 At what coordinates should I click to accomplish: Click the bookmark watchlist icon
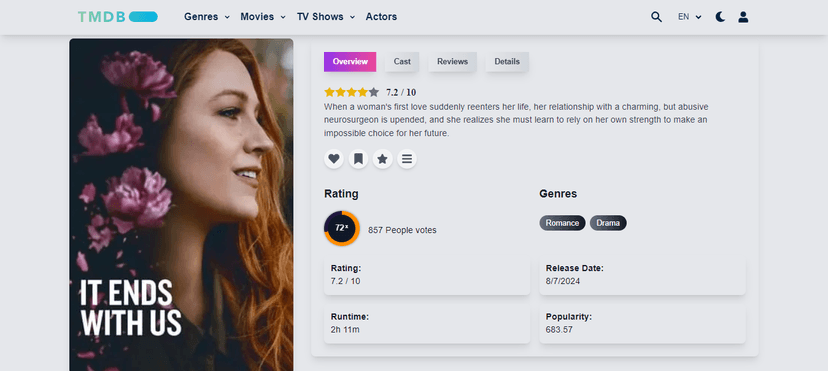point(358,159)
